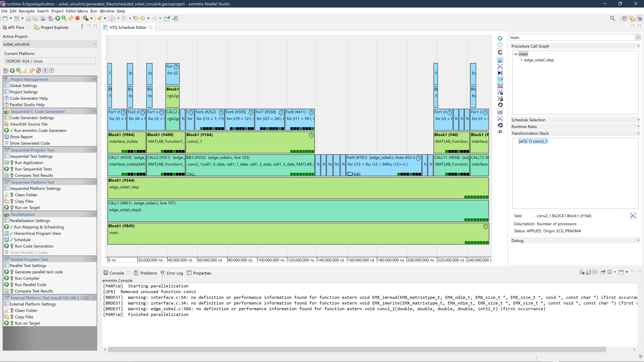Click the eraser clean icon in ePS Flow
The height and width of the screenshot is (362, 644).
[x=25, y=70]
